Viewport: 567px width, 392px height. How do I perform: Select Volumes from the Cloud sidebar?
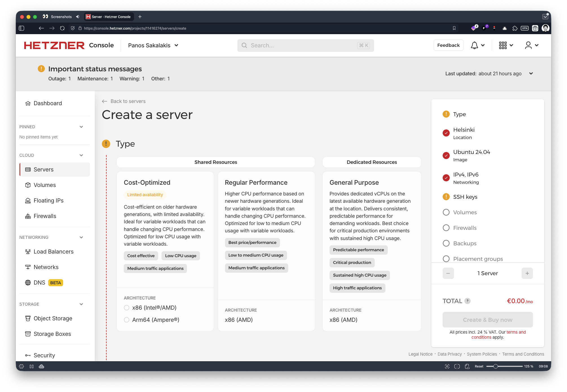coord(45,185)
